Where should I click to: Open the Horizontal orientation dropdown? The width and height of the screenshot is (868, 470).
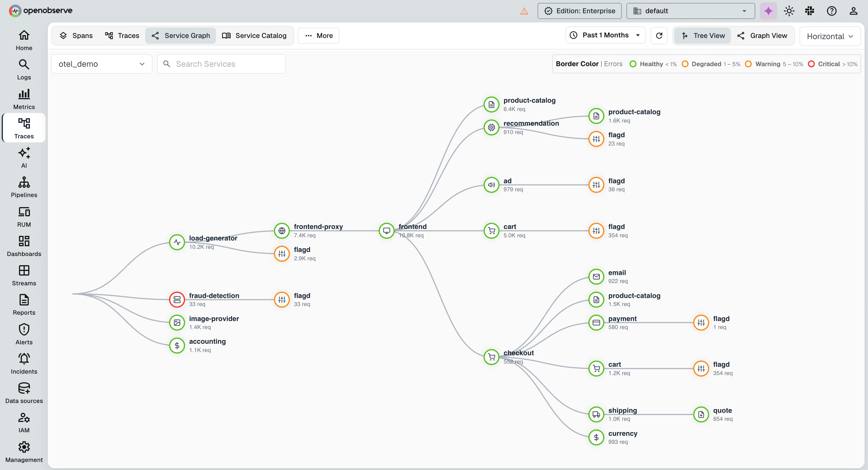tap(829, 36)
